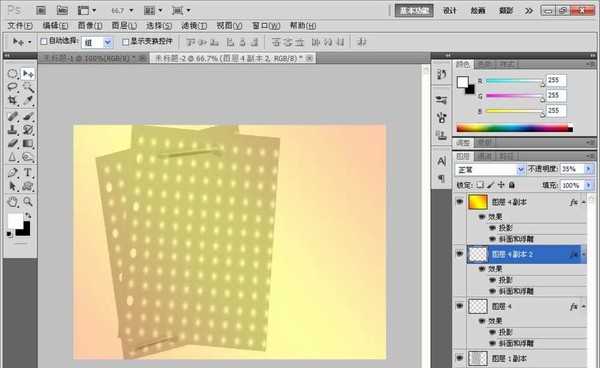Open the 文件(F) menu
This screenshot has height=368, width=600.
click(20, 26)
